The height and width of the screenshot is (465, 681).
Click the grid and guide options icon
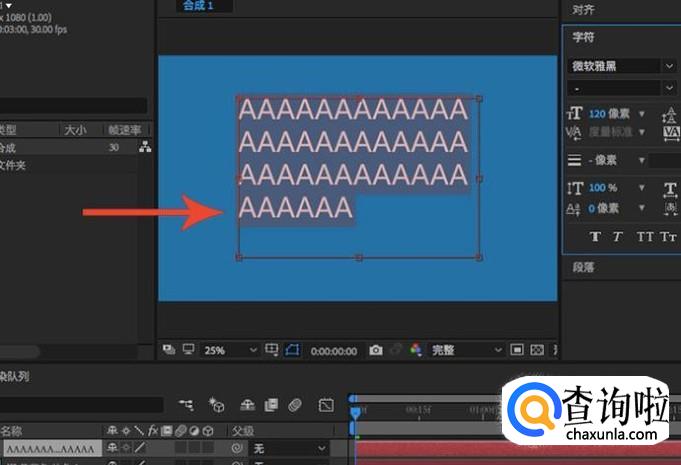(x=272, y=350)
